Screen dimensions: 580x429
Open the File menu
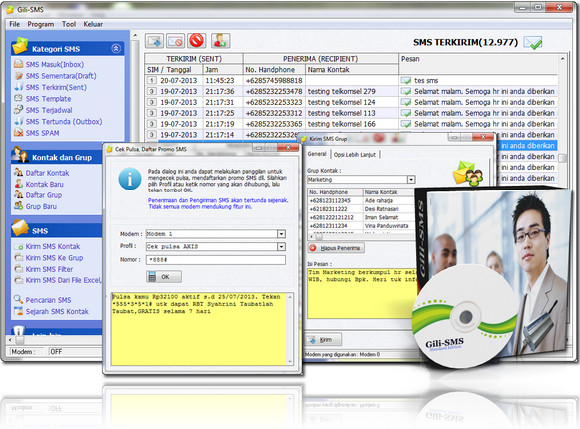pos(14,24)
